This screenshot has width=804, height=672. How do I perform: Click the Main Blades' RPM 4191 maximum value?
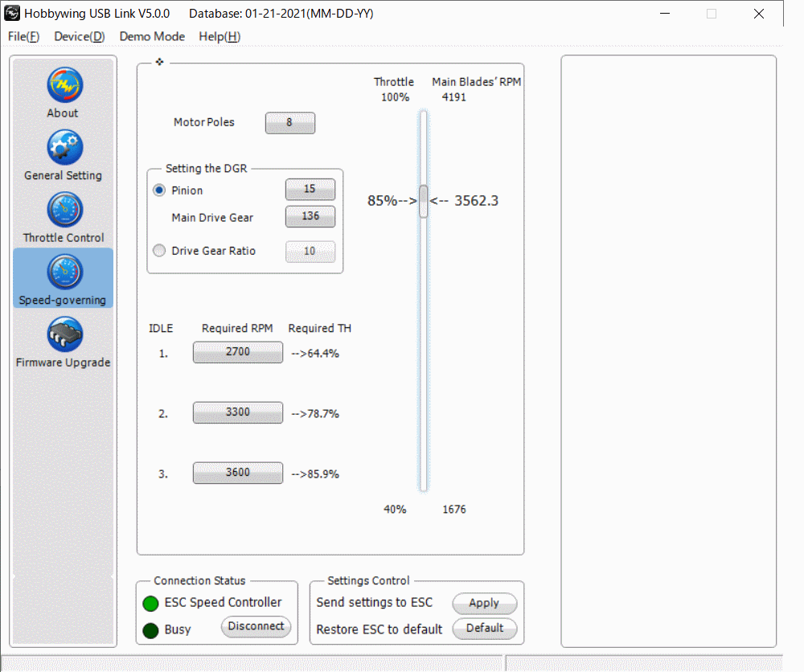pos(454,97)
